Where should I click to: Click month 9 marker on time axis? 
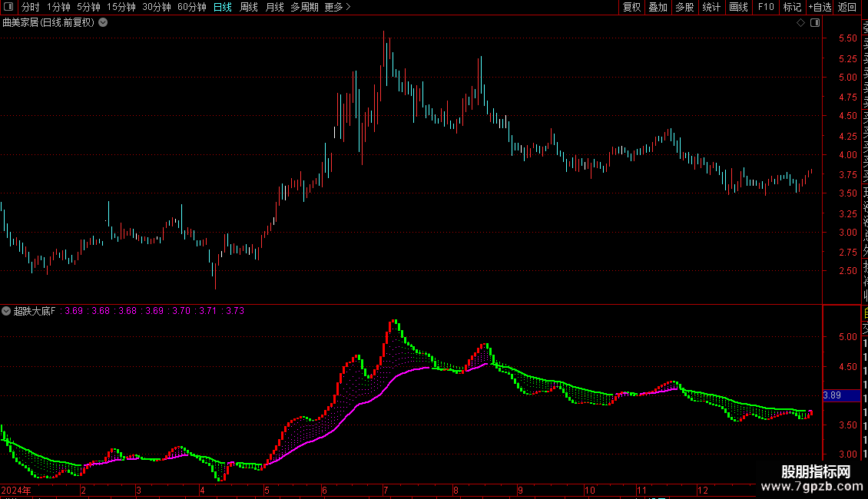click(x=520, y=490)
